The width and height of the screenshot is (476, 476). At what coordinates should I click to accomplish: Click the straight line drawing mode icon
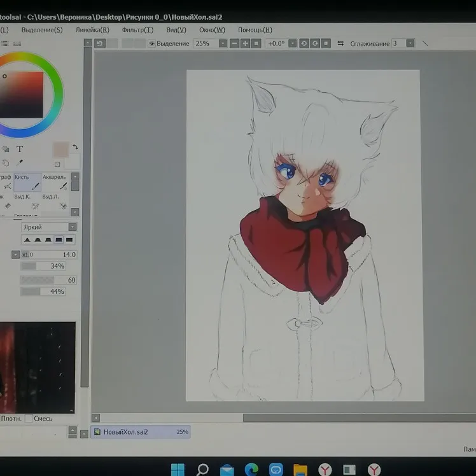tap(425, 43)
